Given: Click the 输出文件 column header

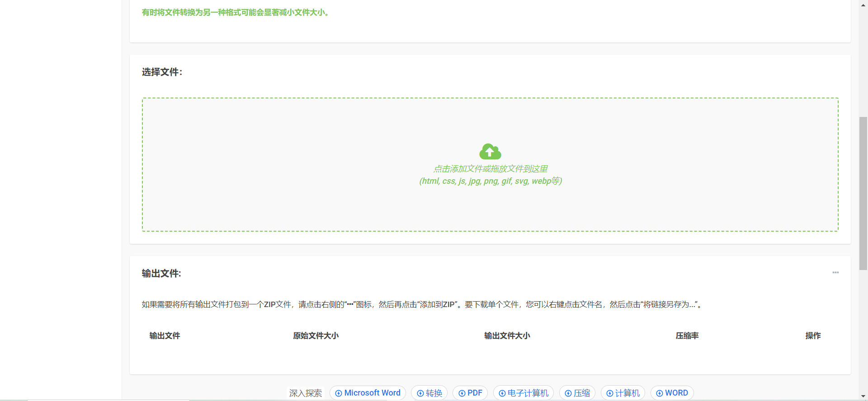Looking at the screenshot, I should tap(165, 336).
